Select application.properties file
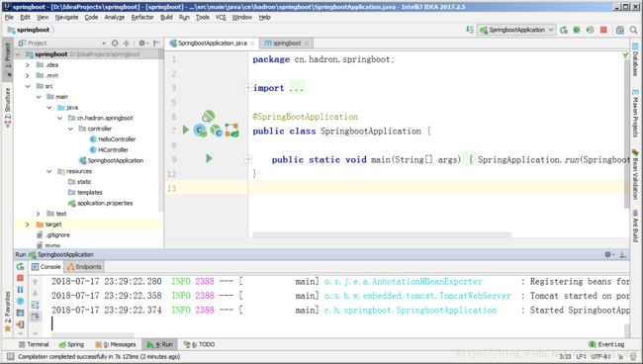643x364 pixels. pos(101,204)
